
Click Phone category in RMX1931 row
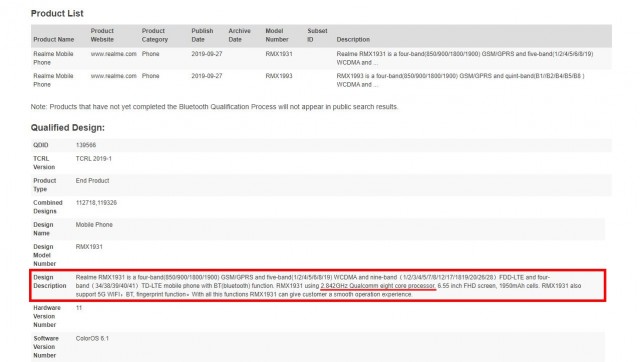tap(151, 54)
